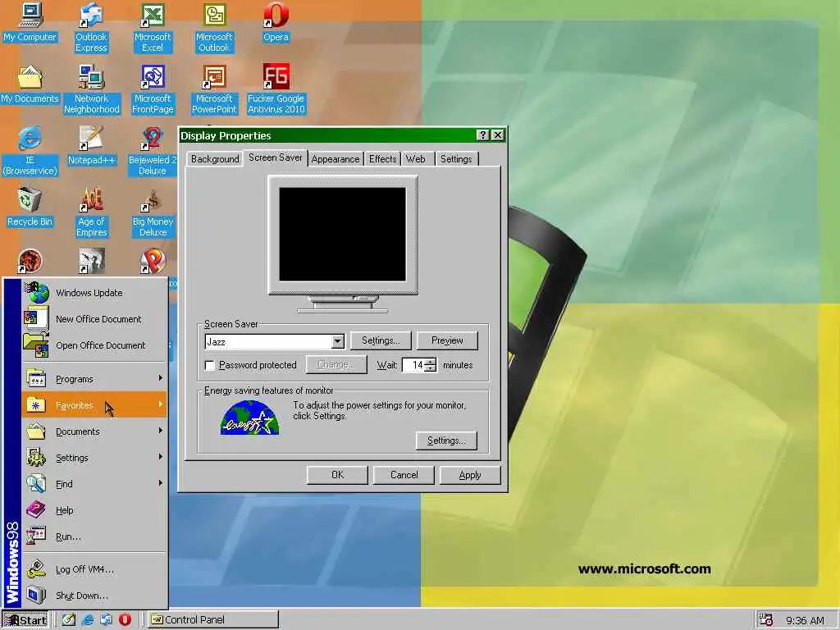Select the Age of Empires shortcut
Viewport: 840px width, 630px height.
point(92,212)
